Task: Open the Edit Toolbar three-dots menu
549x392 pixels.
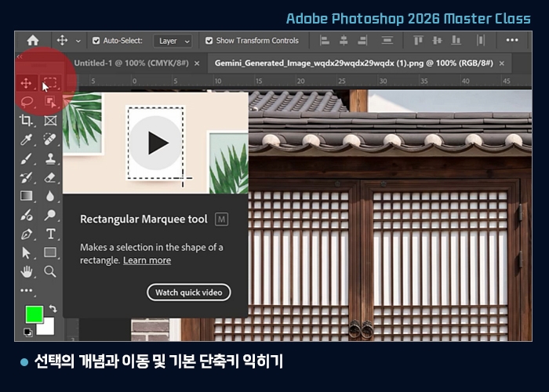Action: pyautogui.click(x=26, y=290)
